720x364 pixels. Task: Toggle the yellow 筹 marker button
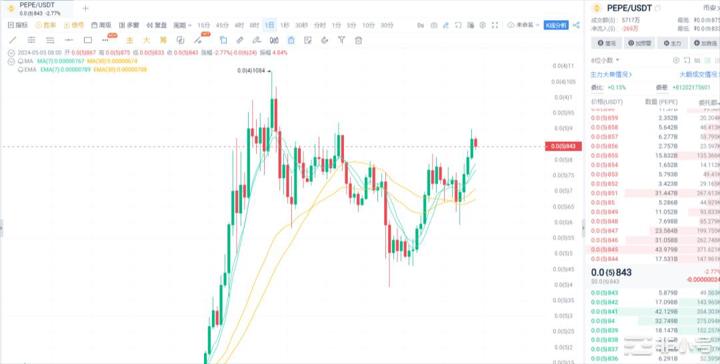pyautogui.click(x=163, y=40)
